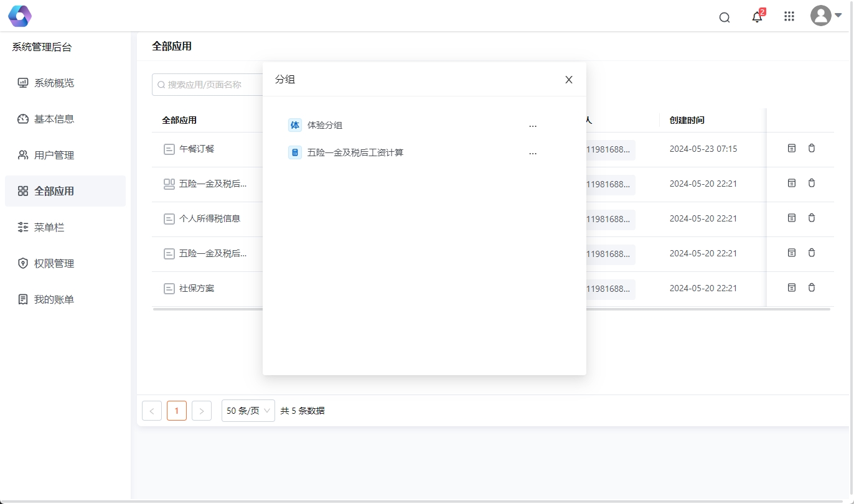Click page number 1 button
854x504 pixels.
[177, 411]
